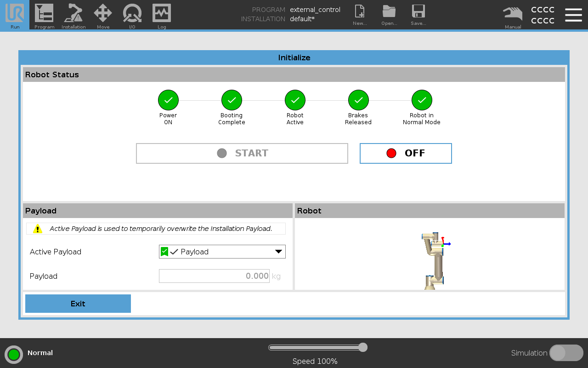Open the Installation tab icon
This screenshot has height=368, width=588.
[x=73, y=15]
